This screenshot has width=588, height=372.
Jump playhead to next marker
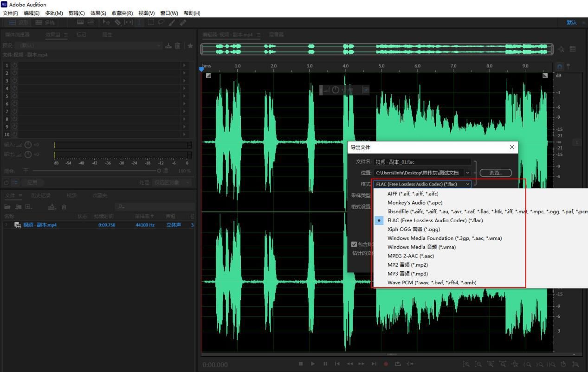(374, 364)
